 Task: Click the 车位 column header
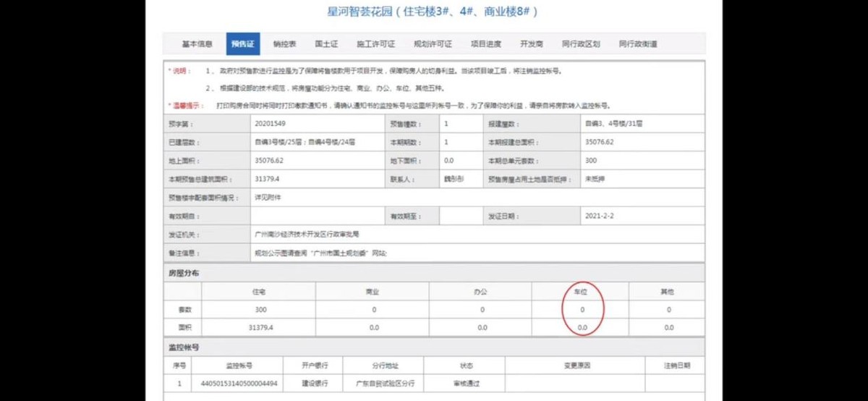[x=582, y=292]
